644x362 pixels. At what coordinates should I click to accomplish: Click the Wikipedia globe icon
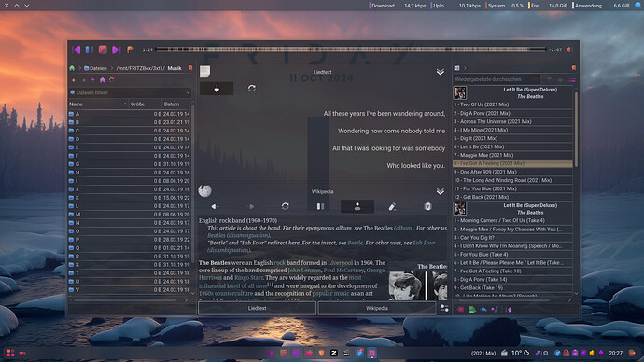205,190
